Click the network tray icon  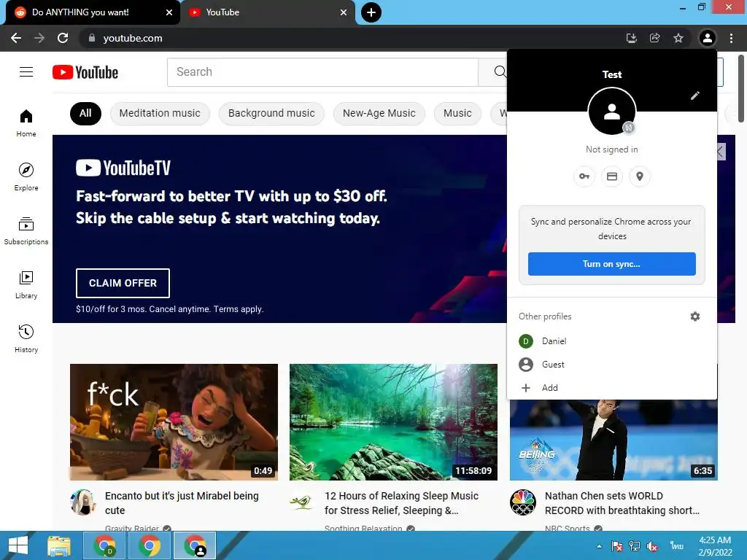coord(634,546)
